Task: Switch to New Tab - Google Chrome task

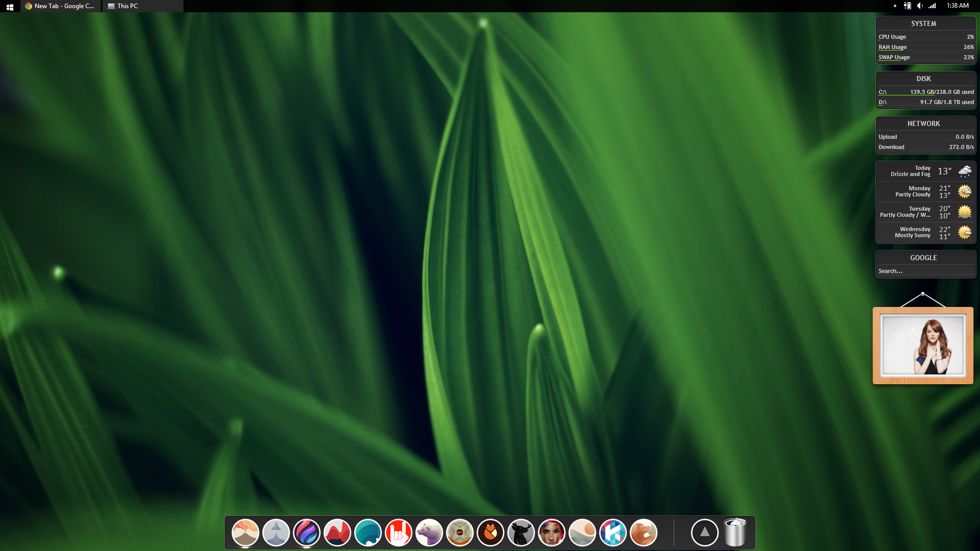Action: [60, 6]
